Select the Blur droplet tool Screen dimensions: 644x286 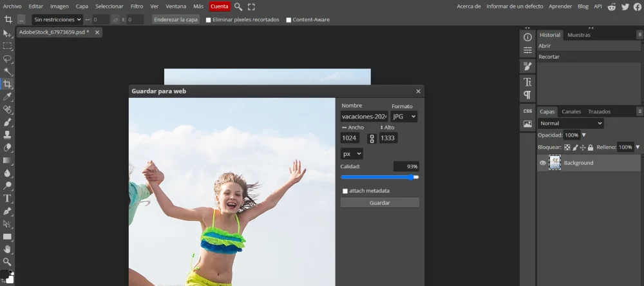(7, 173)
